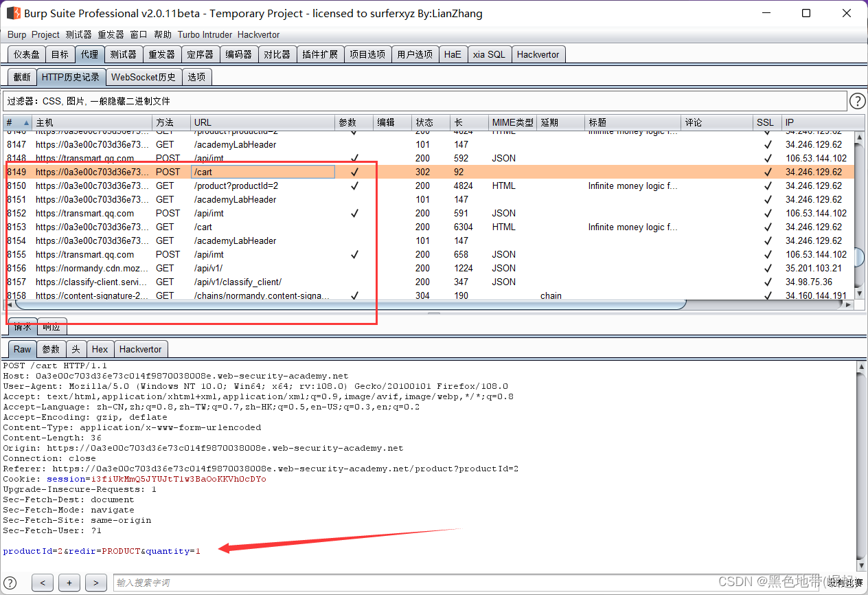
Task: Open the 帮助 menu
Action: click(x=163, y=34)
